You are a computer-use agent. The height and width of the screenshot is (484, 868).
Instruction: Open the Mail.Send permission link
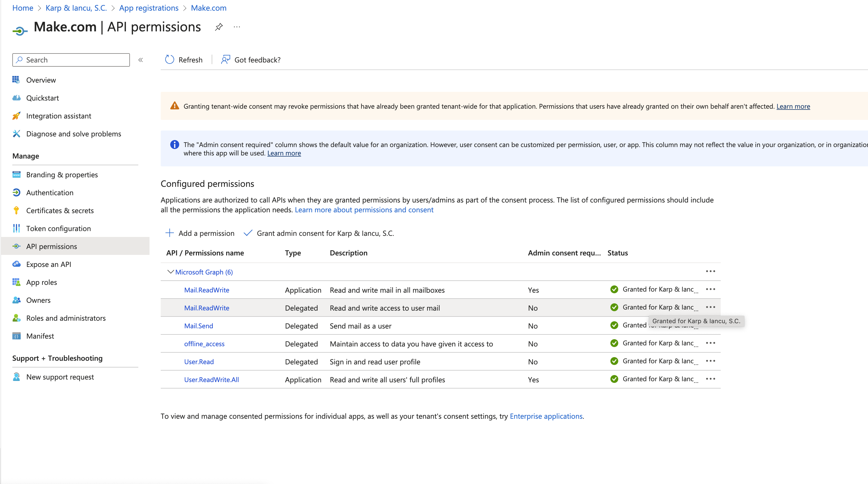(199, 325)
